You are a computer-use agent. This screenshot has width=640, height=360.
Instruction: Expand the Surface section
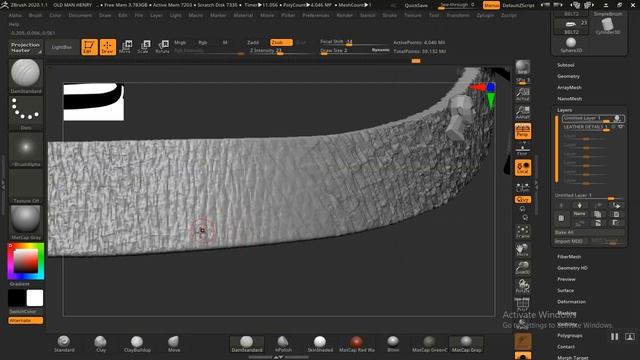[565, 291]
